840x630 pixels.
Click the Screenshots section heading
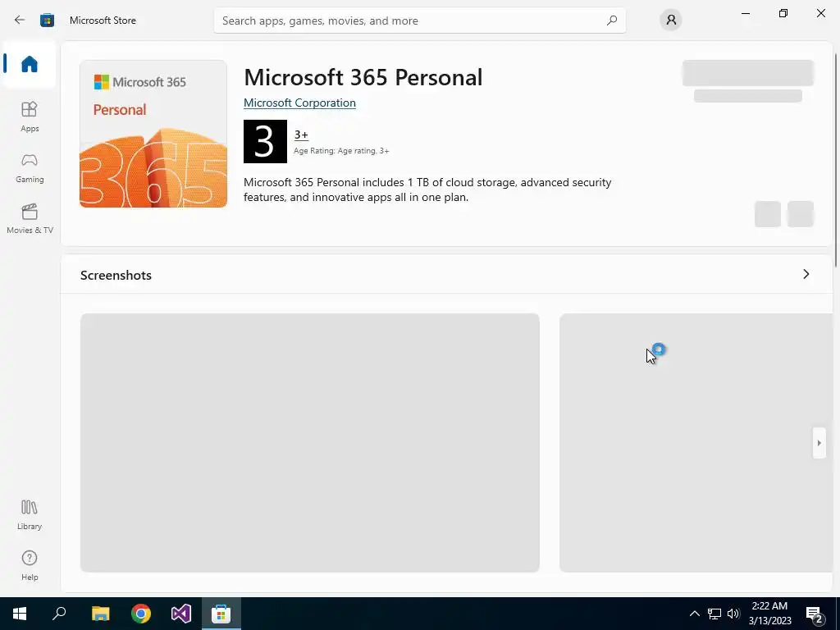pos(116,276)
